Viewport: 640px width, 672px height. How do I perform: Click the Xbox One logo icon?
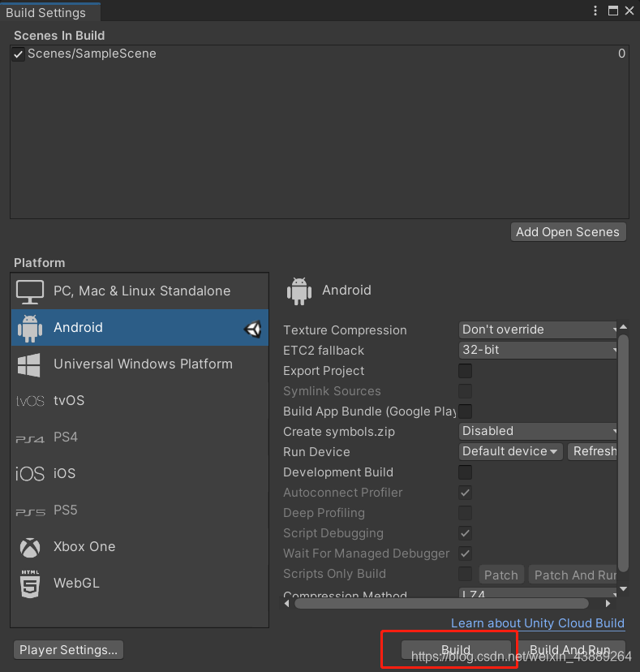(x=30, y=547)
